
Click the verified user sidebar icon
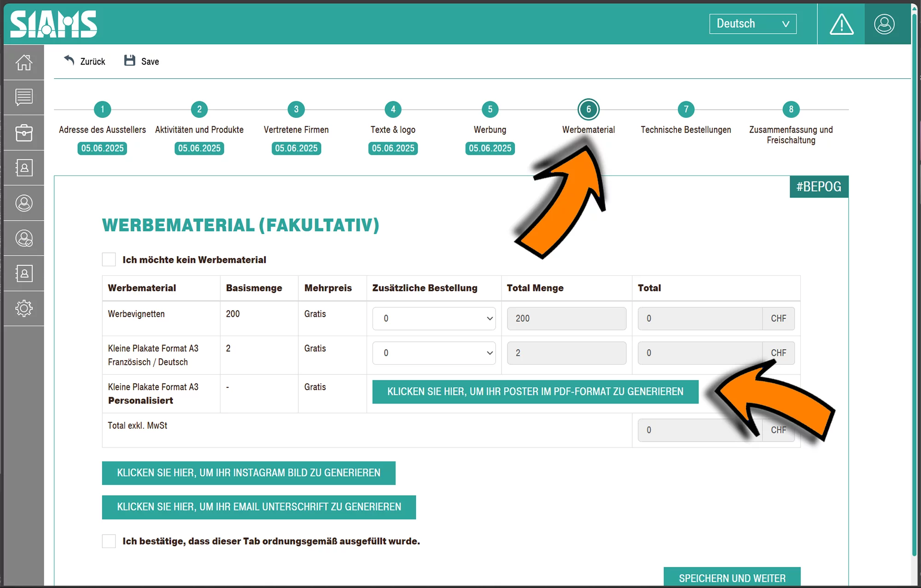point(24,238)
